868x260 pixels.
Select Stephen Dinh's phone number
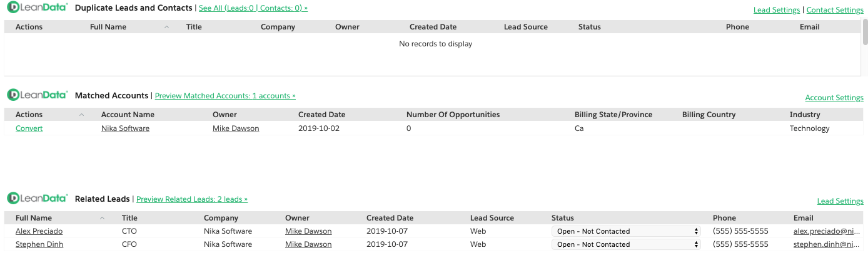pyautogui.click(x=740, y=244)
